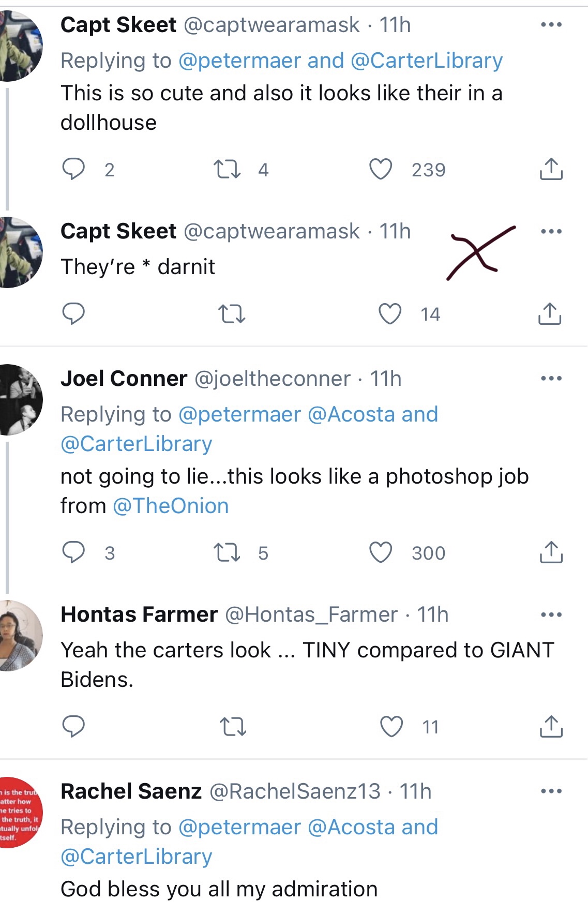The width and height of the screenshot is (588, 915).
Task: Retweet the "They're * darnit" tweet
Action: 232,314
